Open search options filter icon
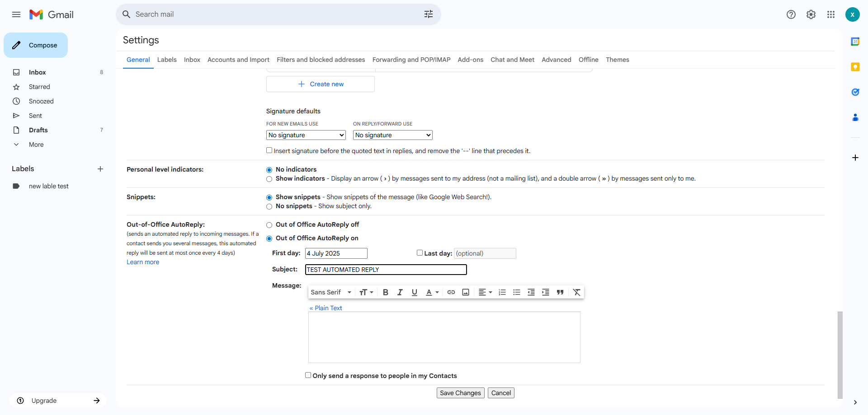 click(429, 14)
